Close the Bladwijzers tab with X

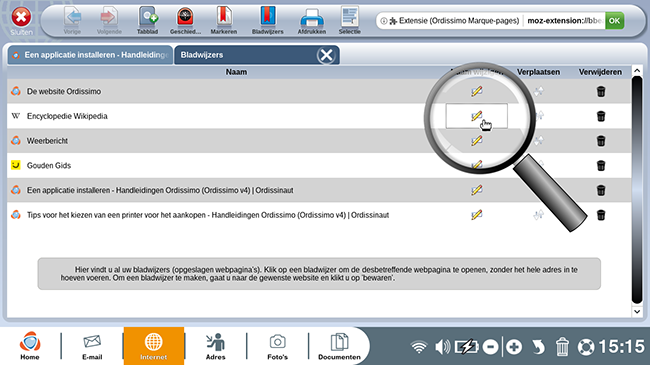tap(326, 55)
